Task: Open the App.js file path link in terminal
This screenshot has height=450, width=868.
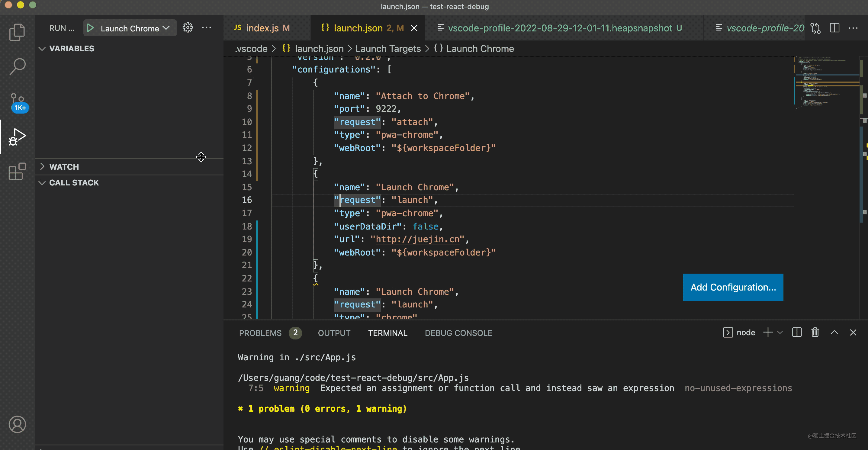Action: point(353,378)
